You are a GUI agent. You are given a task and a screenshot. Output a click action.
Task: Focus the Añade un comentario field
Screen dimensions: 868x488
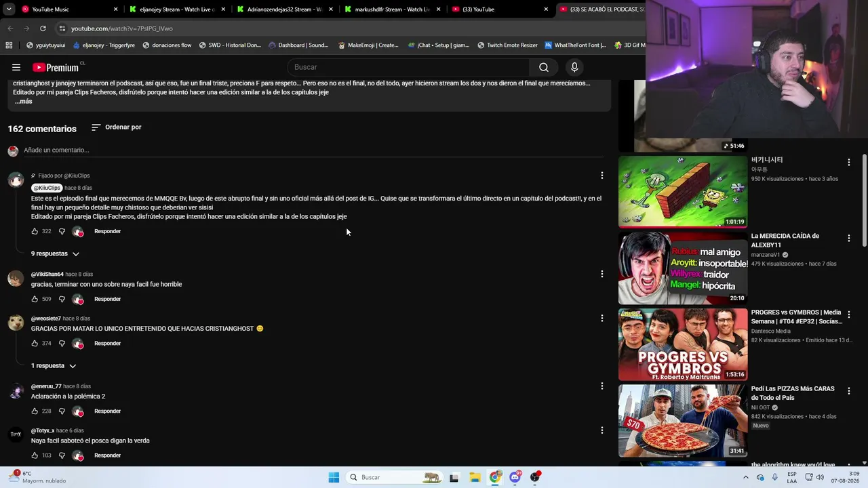coord(312,150)
